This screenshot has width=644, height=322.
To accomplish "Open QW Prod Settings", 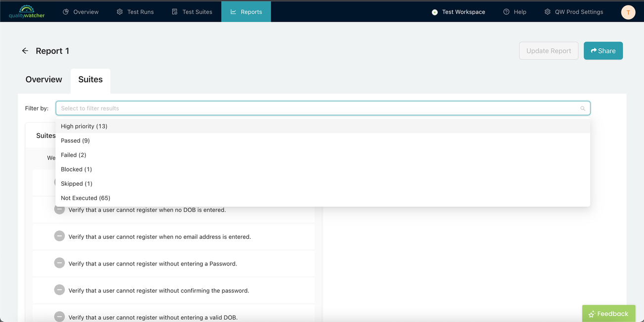I will 574,12.
